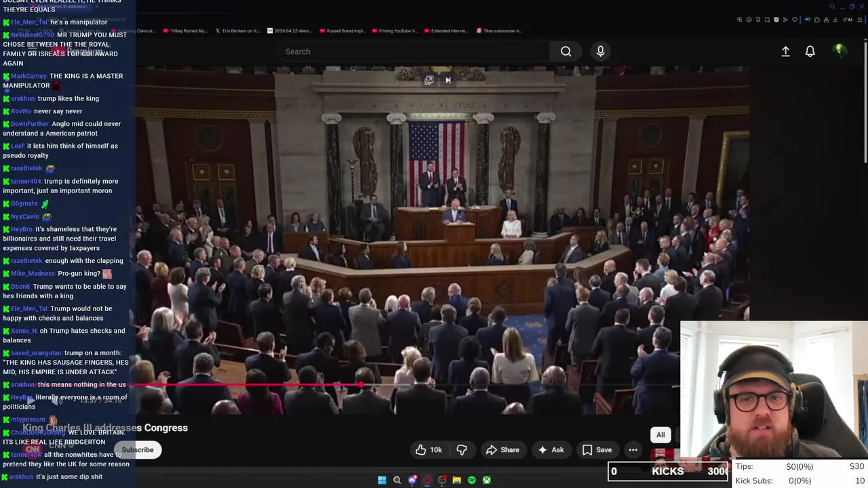Open Windows taskbar search
Image resolution: width=868 pixels, height=488 pixels.
(397, 481)
